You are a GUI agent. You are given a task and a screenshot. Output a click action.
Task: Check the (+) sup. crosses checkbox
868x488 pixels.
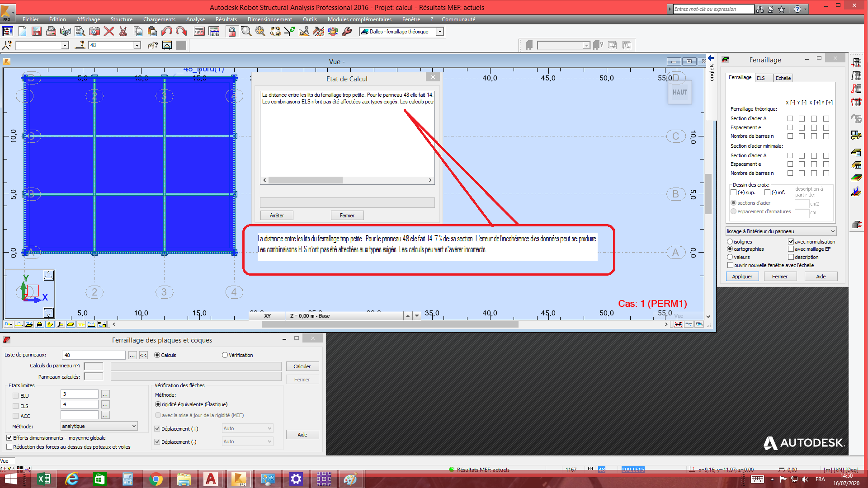tap(734, 192)
